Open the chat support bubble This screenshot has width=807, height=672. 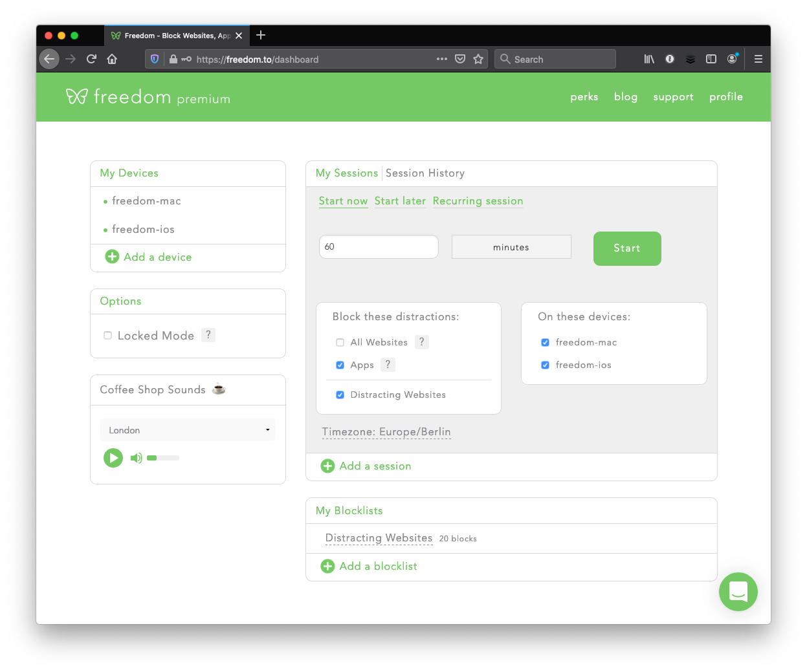738,592
